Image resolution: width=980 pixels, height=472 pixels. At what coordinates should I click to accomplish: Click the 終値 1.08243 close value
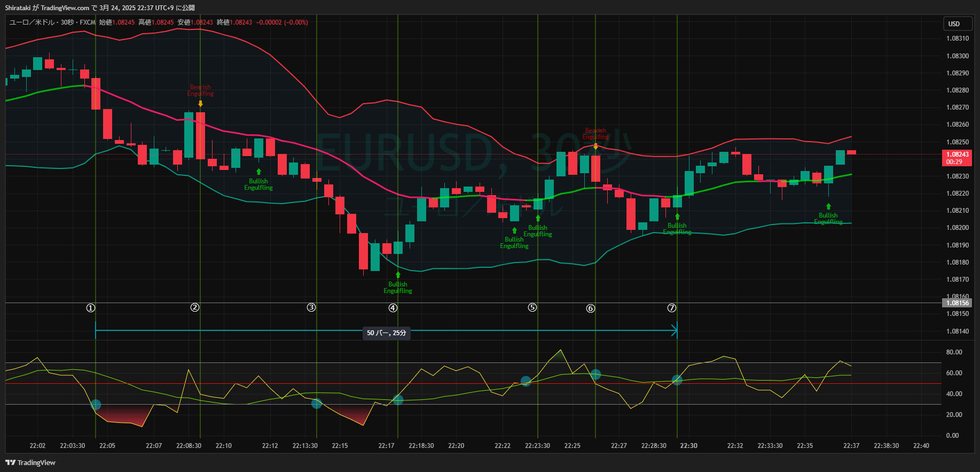tap(234, 22)
